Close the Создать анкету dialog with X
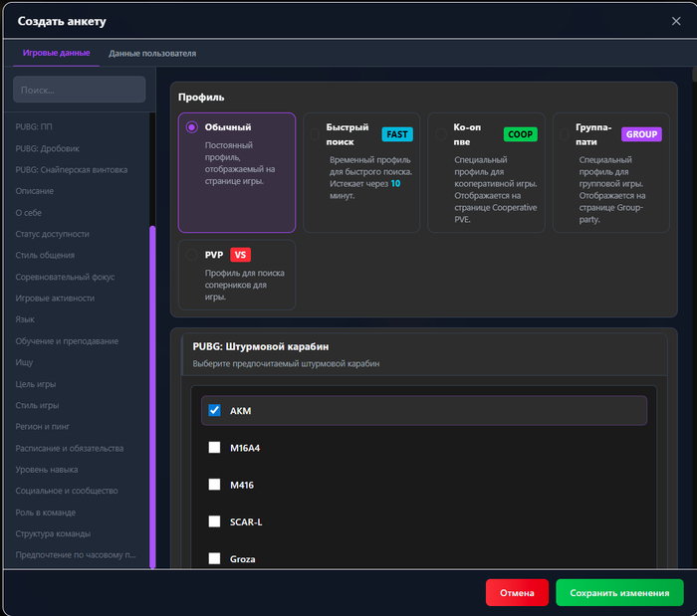 677,21
